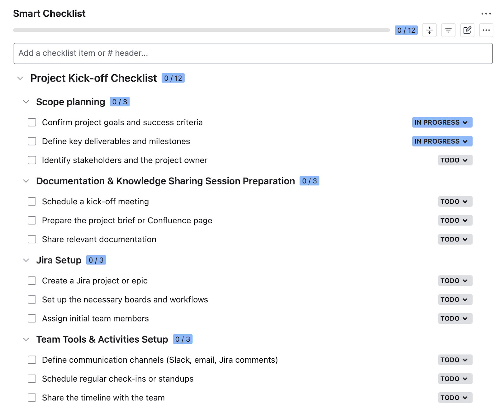Viewport: 504px width, 420px height.
Task: Collapse the Project Kick-off Checklist header
Action: 20,78
